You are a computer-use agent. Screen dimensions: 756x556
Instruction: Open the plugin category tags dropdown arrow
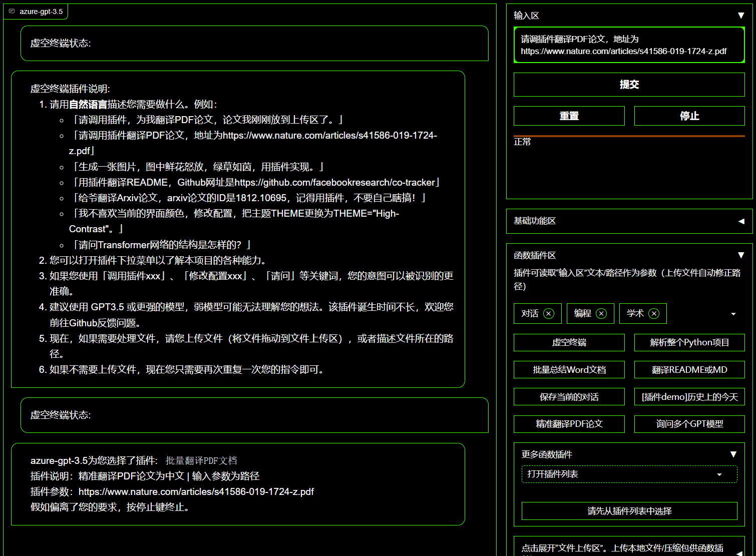coord(733,314)
